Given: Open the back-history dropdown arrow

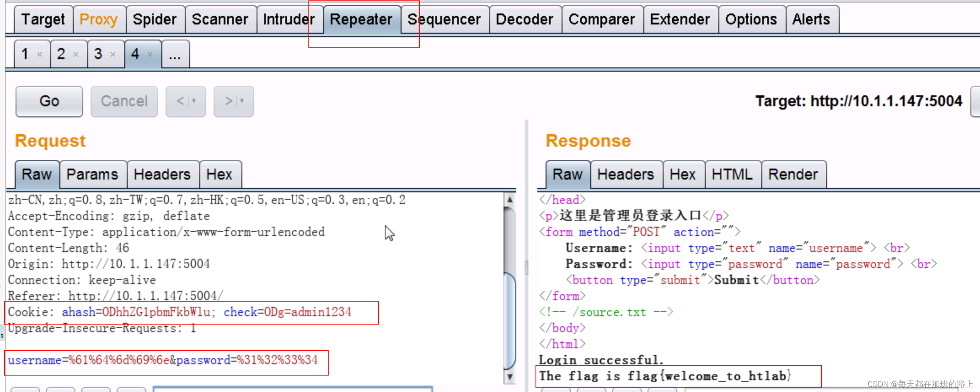Looking at the screenshot, I should click(x=194, y=101).
